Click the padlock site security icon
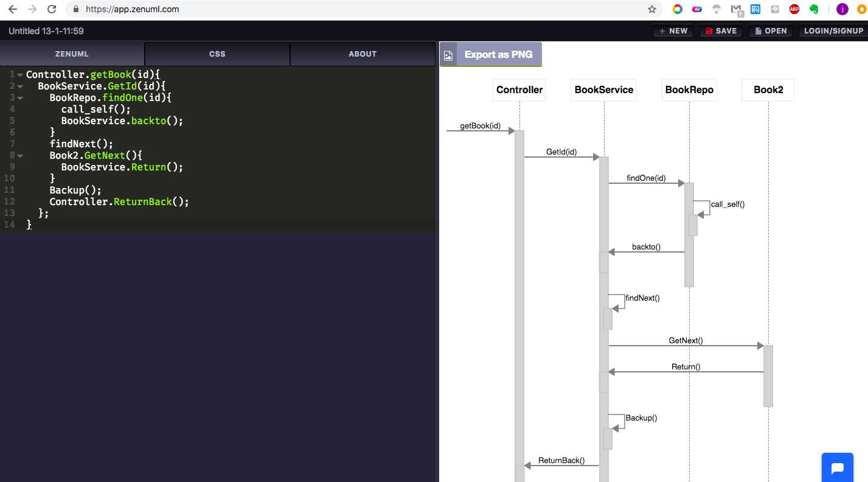The image size is (868, 482). [76, 9]
